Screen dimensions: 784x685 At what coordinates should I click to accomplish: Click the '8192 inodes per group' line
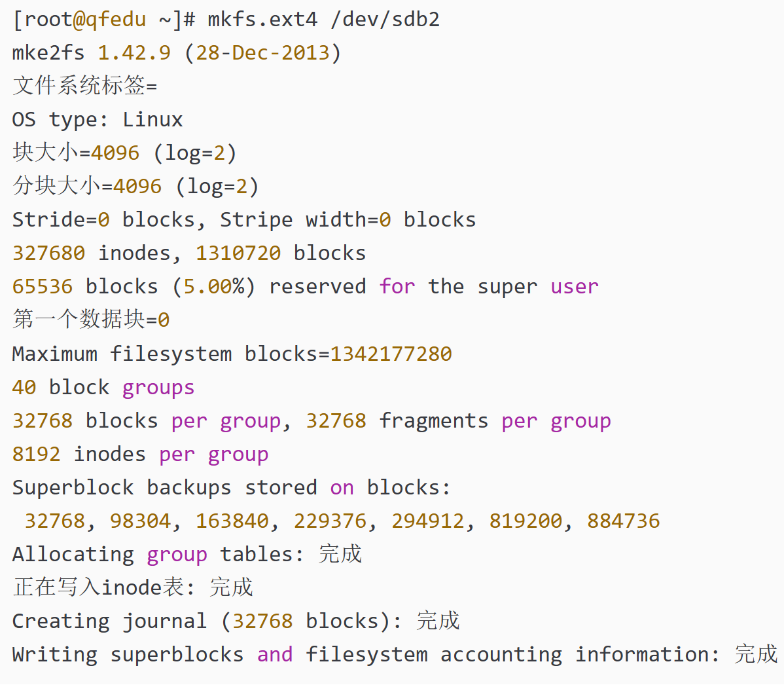coord(140,454)
